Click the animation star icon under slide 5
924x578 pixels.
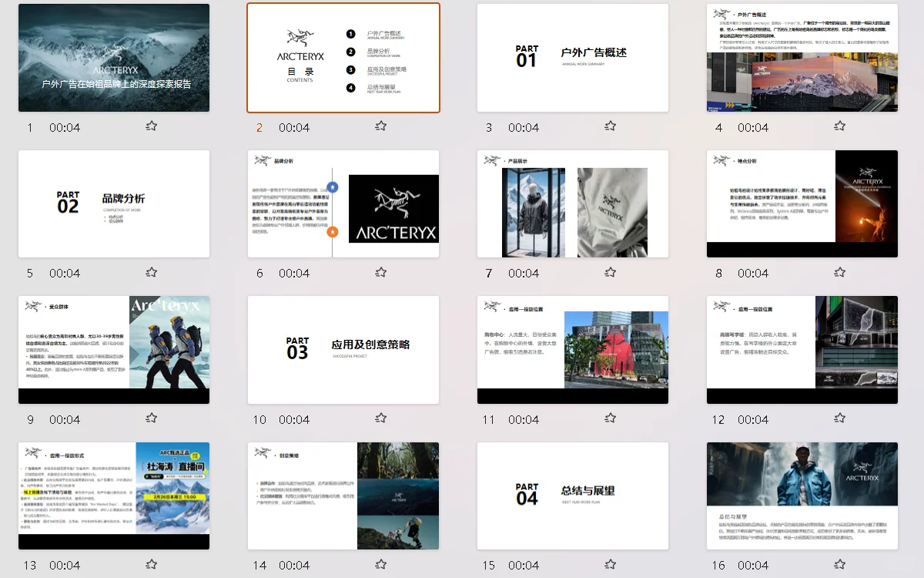coord(152,272)
